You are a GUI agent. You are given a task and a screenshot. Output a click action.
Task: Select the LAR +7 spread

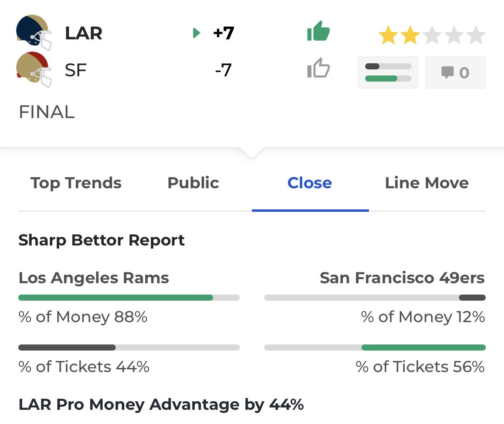pos(224,33)
